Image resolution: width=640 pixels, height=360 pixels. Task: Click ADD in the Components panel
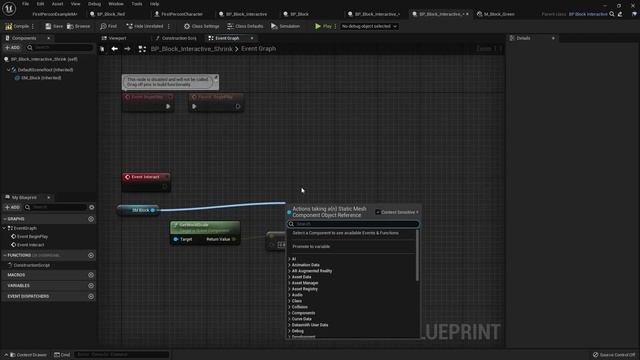coord(12,48)
